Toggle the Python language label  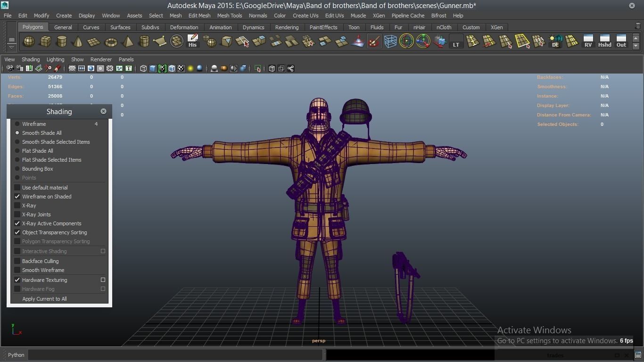pos(16,355)
